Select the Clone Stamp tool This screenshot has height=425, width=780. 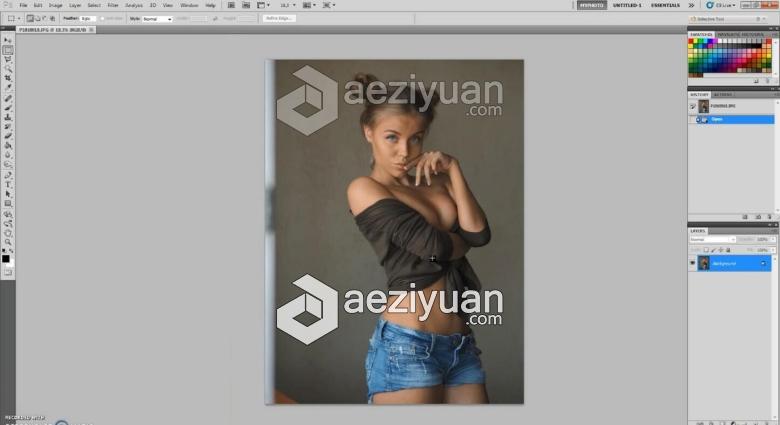pos(7,117)
